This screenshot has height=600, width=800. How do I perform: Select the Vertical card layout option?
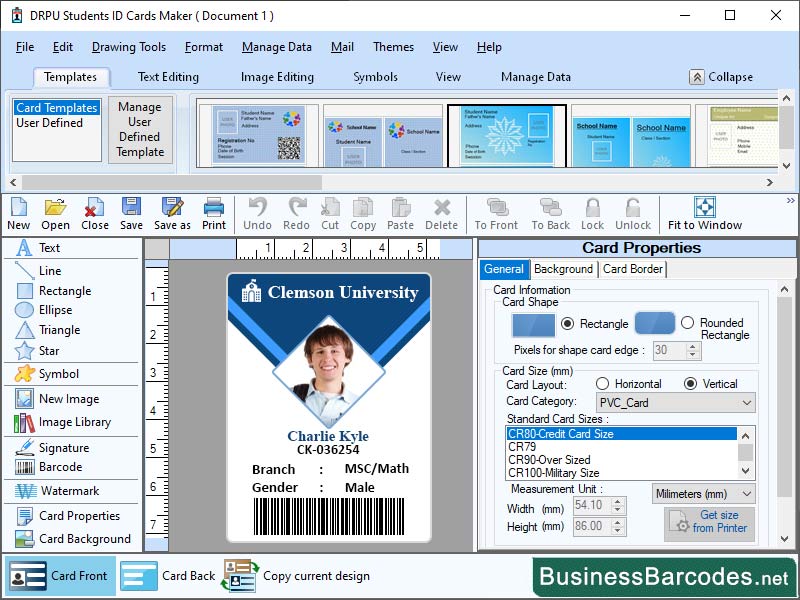pos(691,383)
